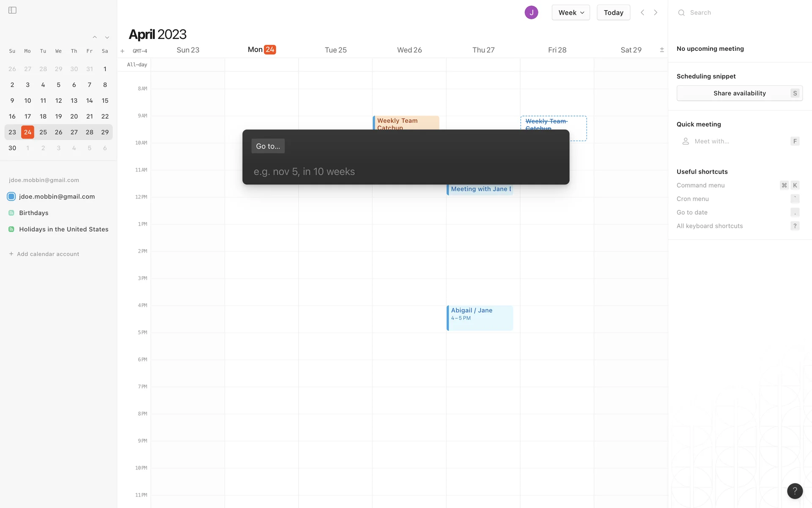Image resolution: width=812 pixels, height=508 pixels.
Task: Toggle the left sidebar panel icon
Action: point(12,10)
